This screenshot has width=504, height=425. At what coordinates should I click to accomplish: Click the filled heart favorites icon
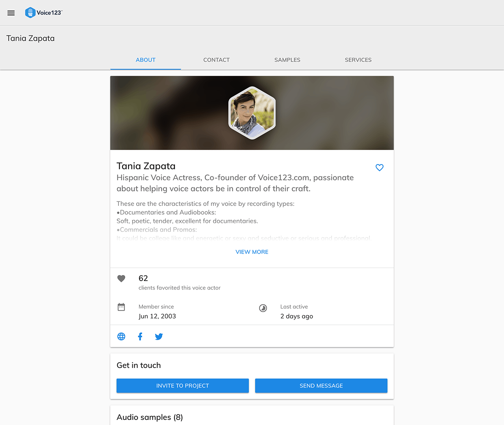(x=121, y=279)
